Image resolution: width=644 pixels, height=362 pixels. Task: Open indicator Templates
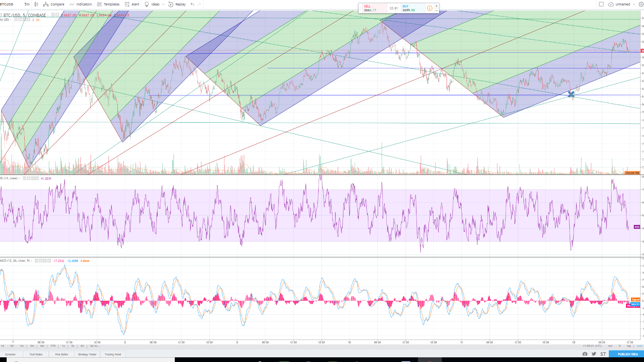click(x=108, y=4)
